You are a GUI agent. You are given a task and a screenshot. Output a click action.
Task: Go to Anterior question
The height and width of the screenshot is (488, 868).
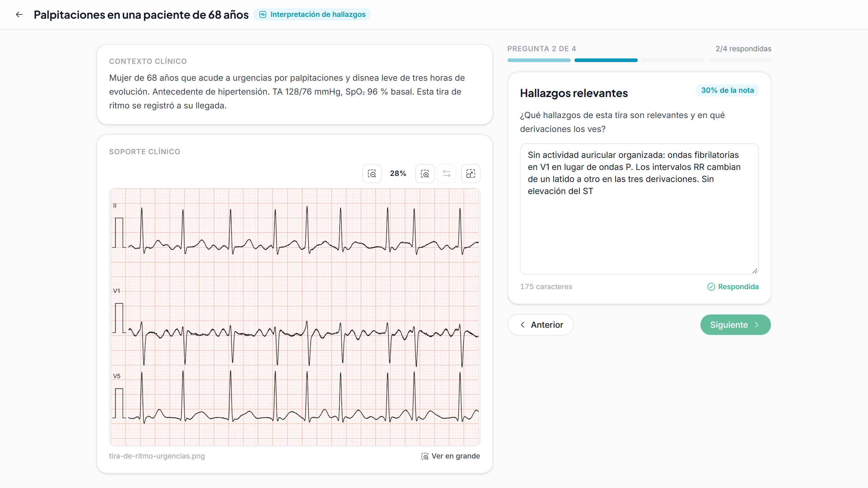point(540,325)
